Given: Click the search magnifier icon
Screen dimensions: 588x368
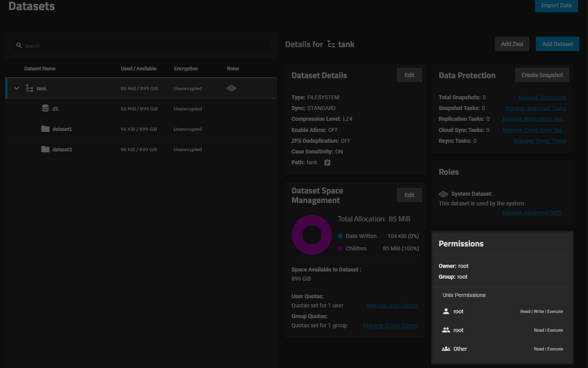Looking at the screenshot, I should click(19, 45).
